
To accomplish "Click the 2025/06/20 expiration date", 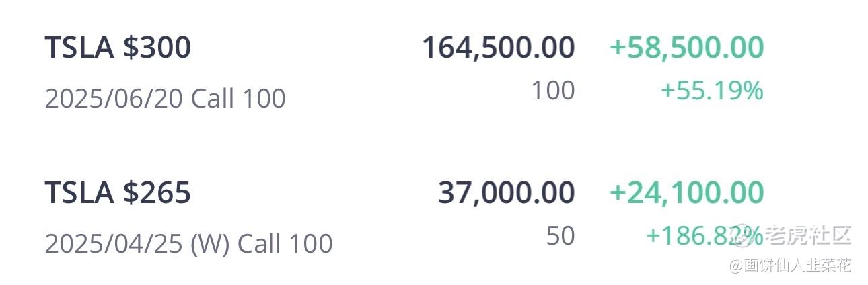I will 114,99.
